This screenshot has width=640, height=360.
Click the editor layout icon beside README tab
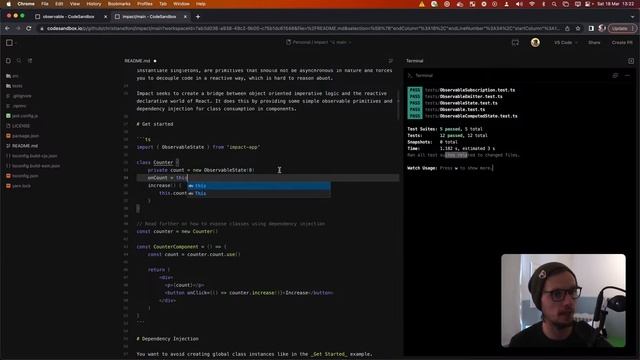pyautogui.click(x=391, y=61)
